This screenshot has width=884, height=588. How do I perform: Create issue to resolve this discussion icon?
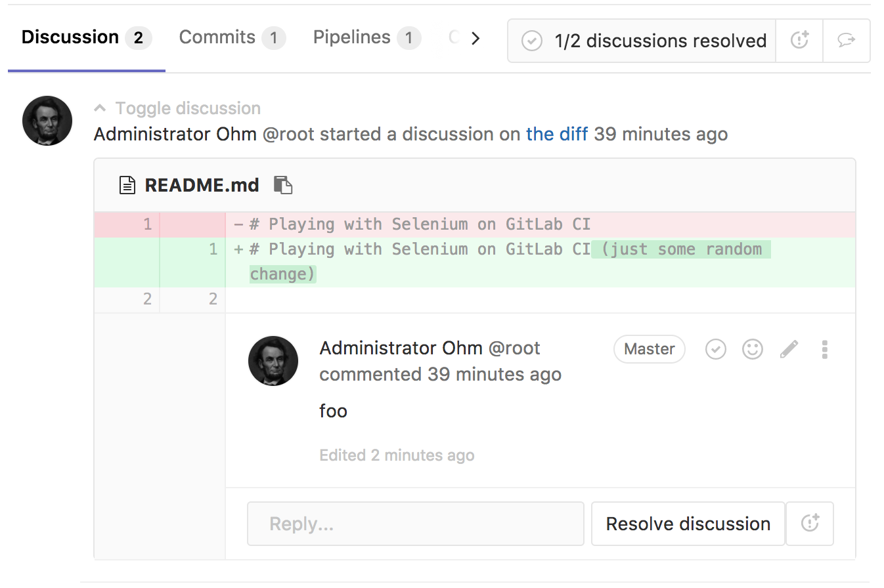810,524
